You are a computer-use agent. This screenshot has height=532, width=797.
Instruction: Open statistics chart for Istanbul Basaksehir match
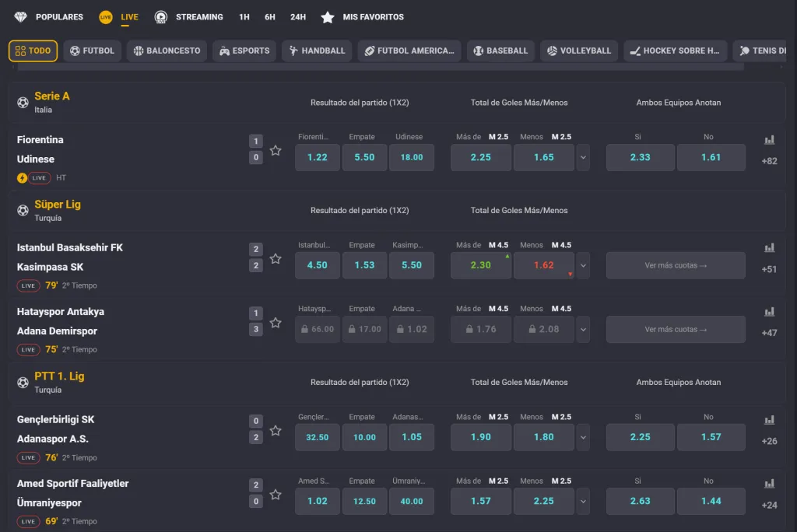tap(769, 248)
